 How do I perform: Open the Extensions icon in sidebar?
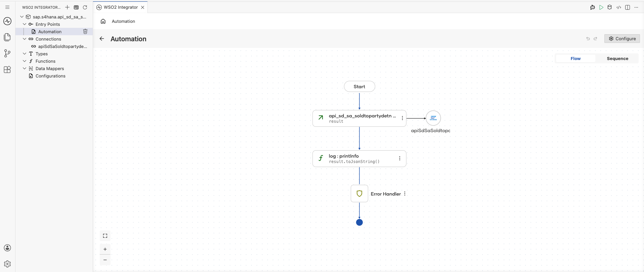pos(7,69)
